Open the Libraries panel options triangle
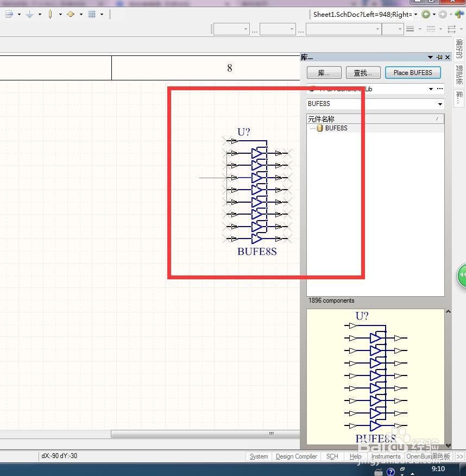The image size is (466, 476). tap(430, 57)
